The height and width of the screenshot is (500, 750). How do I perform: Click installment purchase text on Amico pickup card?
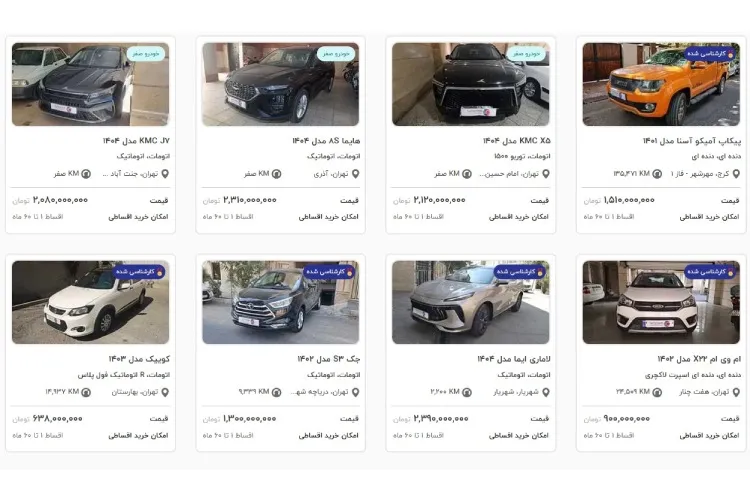tap(709, 217)
